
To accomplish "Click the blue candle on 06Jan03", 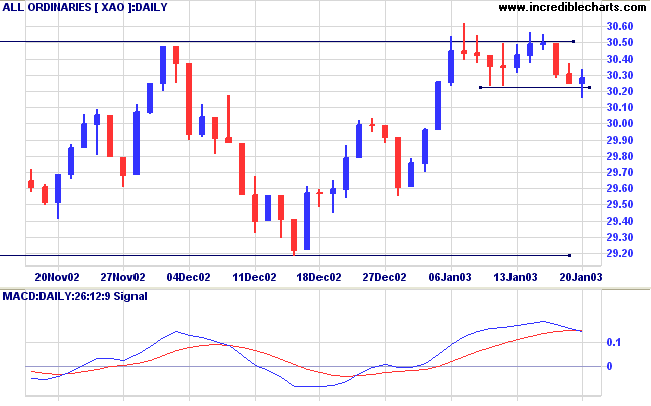I will point(451,61).
